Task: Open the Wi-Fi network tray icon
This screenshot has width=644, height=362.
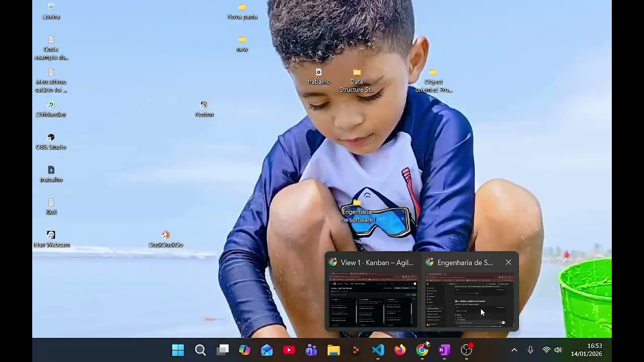Action: click(x=546, y=350)
